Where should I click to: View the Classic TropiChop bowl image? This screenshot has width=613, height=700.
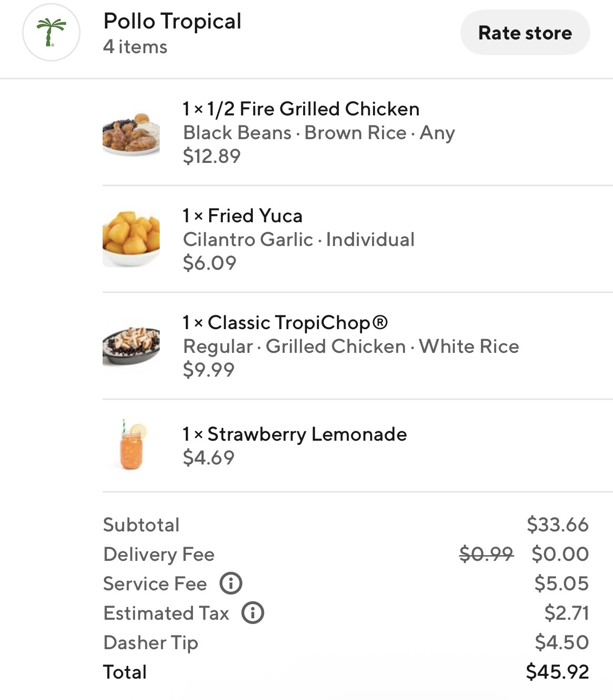tap(131, 346)
